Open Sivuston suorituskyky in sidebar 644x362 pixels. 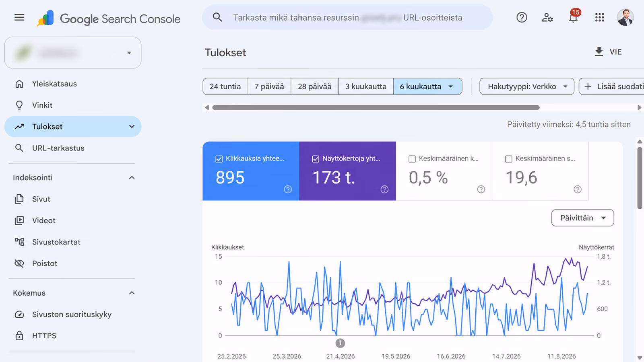point(73,314)
